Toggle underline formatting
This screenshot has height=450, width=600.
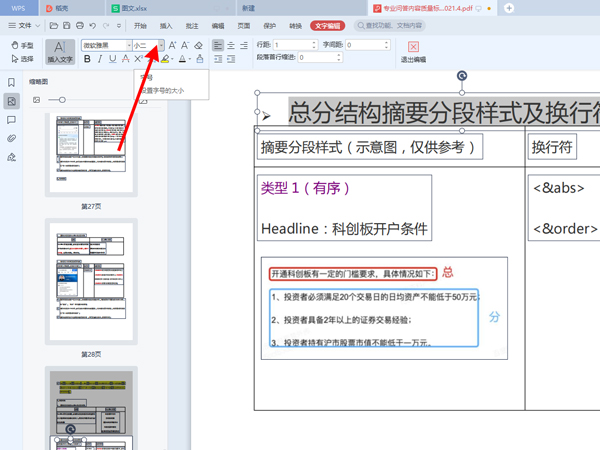113,59
